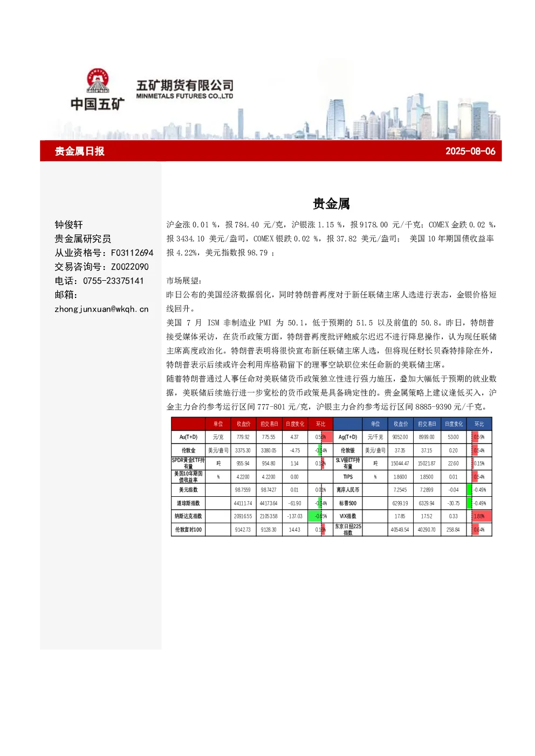Click the SLV holdings value 15044.47
The image size is (535, 756).
click(400, 463)
